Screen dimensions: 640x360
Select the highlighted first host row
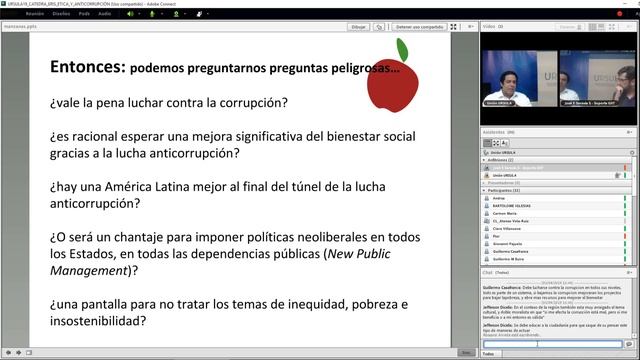tap(556, 168)
